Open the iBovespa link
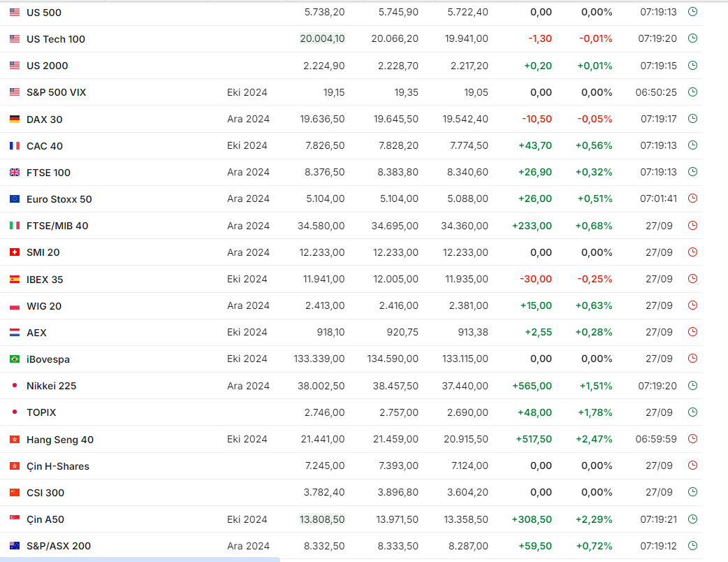 pos(48,359)
